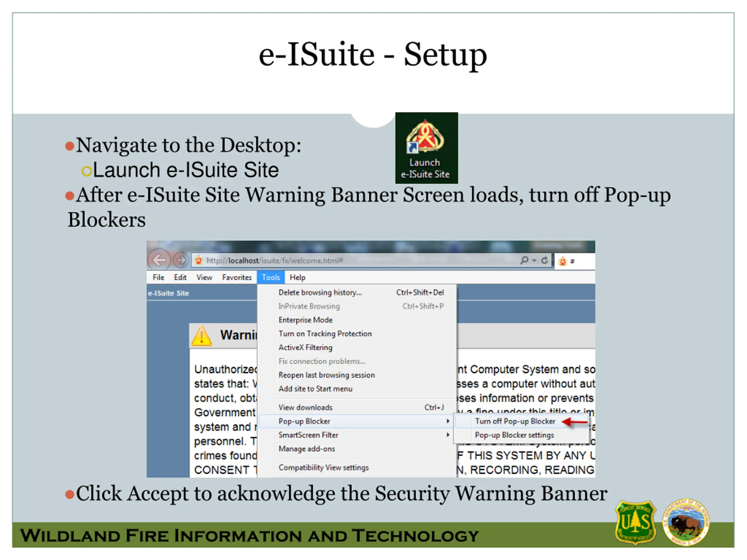Click the highlighted Tools menu
Image resolution: width=747 pixels, height=560 pixels.
[x=270, y=277]
